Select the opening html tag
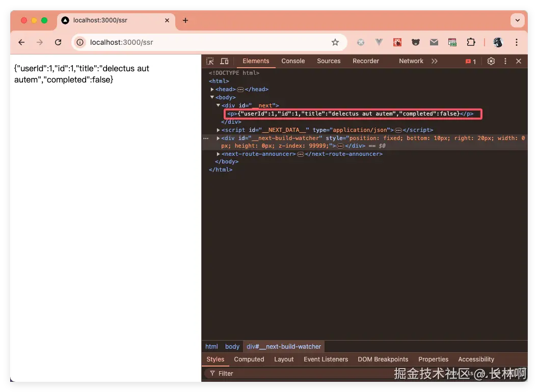Screen dimensions: 538x392 pyautogui.click(x=219, y=81)
